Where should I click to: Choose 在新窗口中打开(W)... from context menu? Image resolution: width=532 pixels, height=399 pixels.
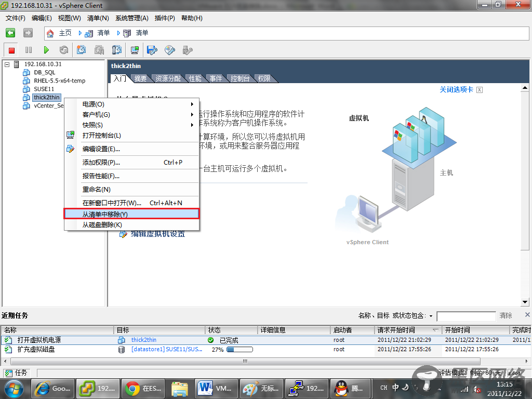131,203
